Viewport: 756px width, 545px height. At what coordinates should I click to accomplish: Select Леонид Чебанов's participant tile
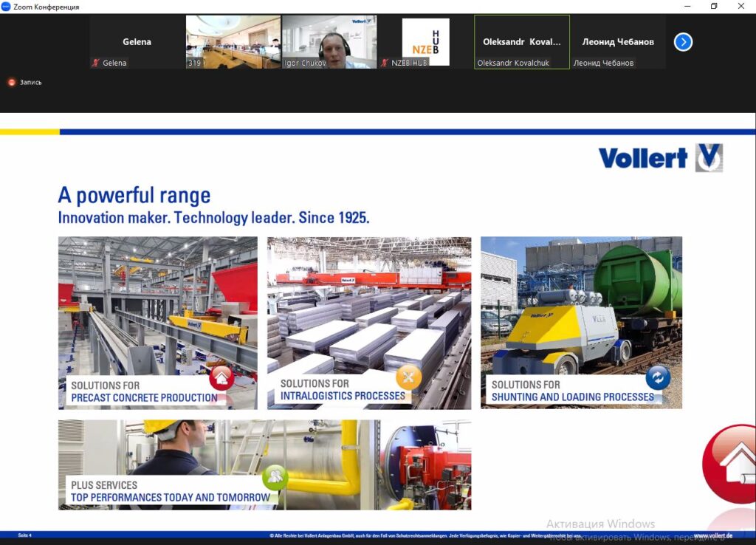pos(618,42)
